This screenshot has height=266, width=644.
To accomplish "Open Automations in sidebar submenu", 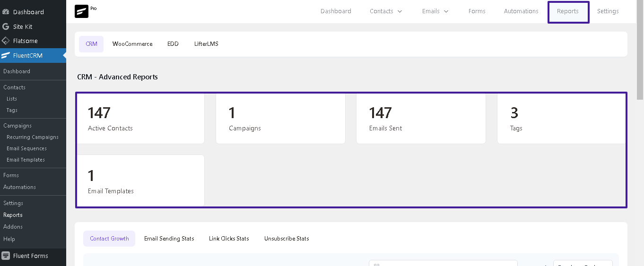I will click(x=19, y=187).
